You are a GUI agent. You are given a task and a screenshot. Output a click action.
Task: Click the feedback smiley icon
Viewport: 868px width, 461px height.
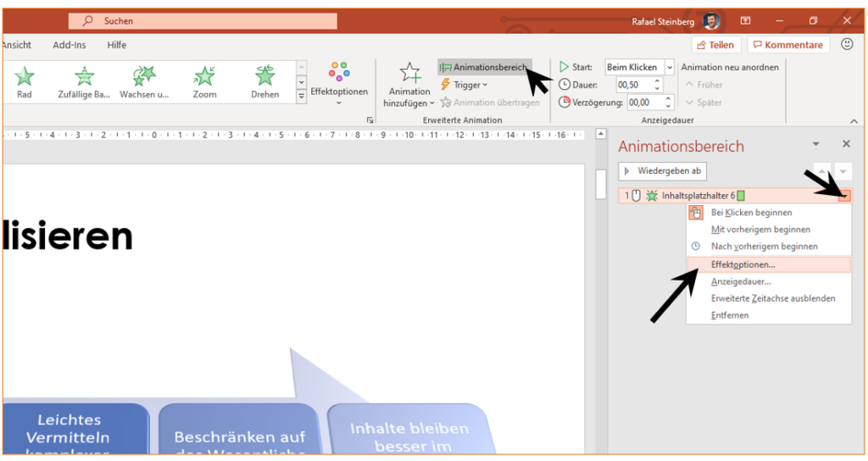click(x=847, y=44)
